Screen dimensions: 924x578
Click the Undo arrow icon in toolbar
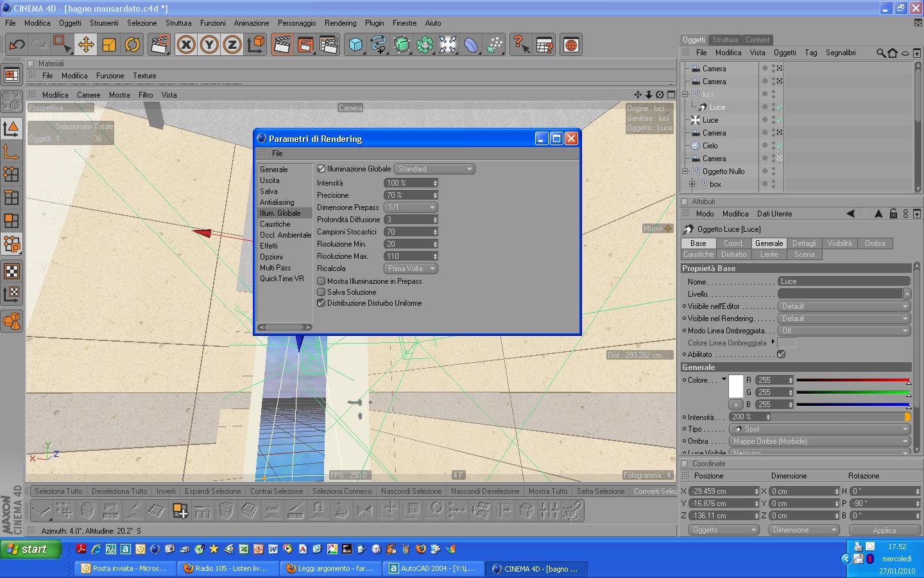(17, 44)
